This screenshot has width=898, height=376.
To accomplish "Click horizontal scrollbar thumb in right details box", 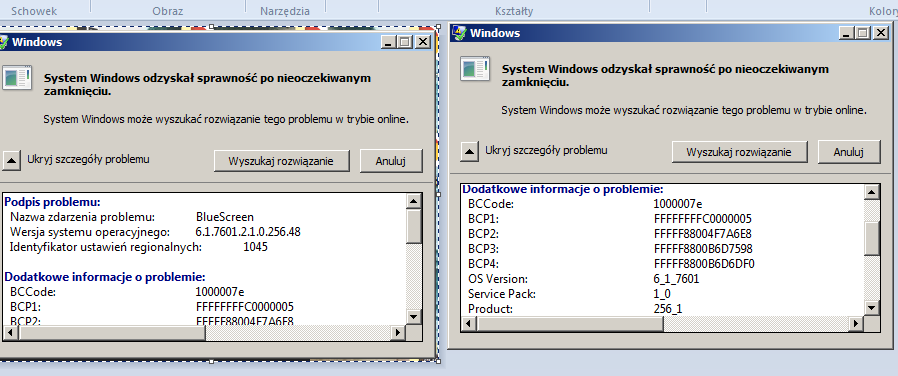I will point(569,323).
